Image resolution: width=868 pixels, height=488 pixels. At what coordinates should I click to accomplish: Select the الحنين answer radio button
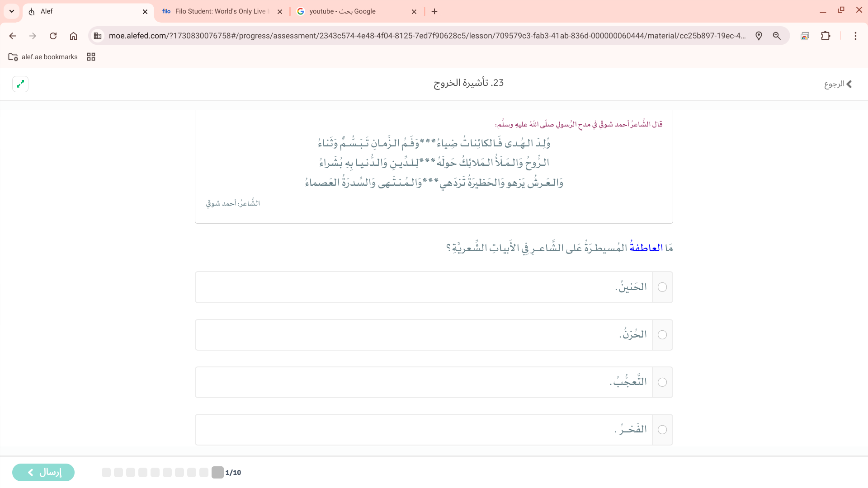tap(662, 287)
